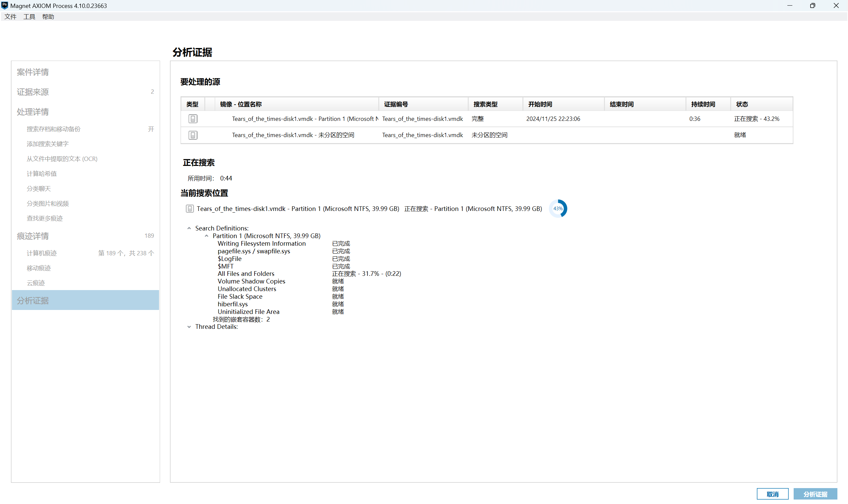Select All Files and Folders row

click(x=246, y=274)
